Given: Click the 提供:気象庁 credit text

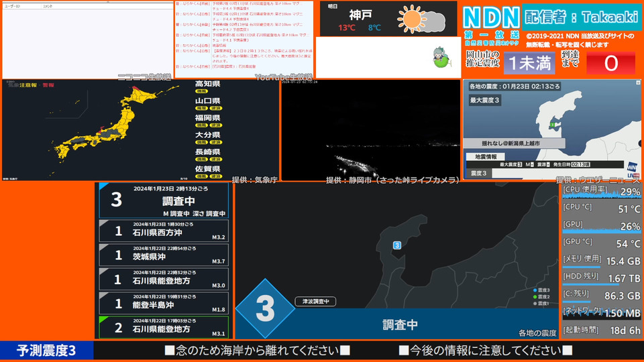Looking at the screenshot, I should pos(255,180).
